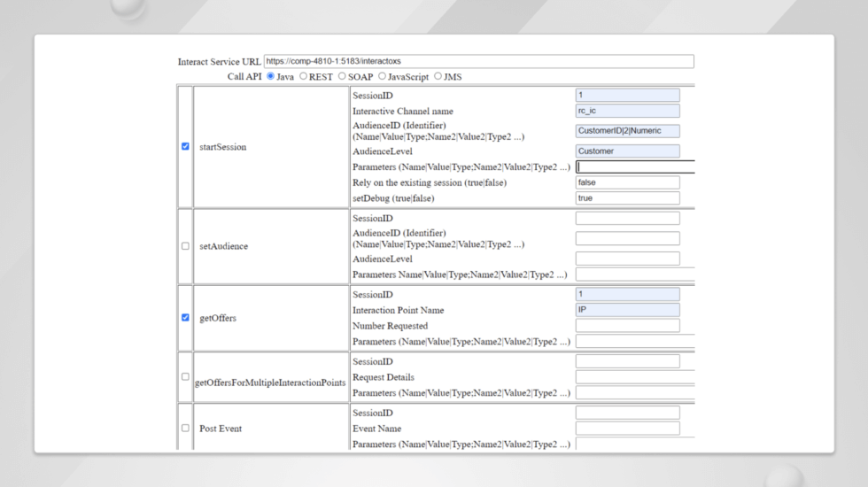Screen dimensions: 868x487
Task: Click Post Event Parameters field
Action: pos(636,444)
